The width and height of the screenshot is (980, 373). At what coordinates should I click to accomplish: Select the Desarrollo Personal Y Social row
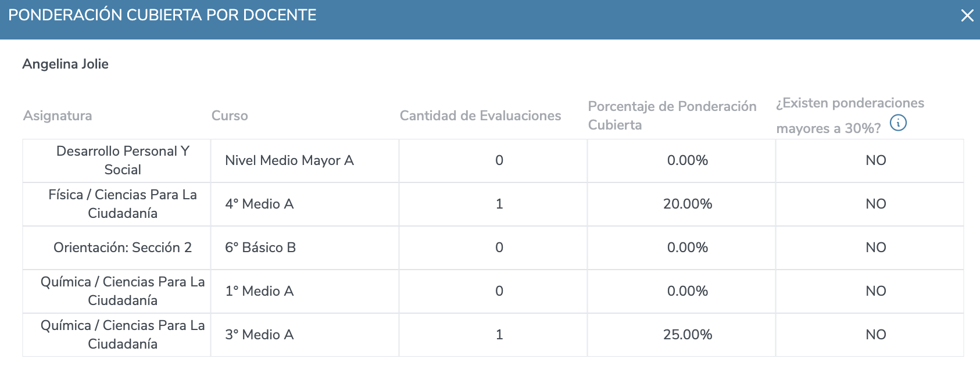pyautogui.click(x=493, y=160)
